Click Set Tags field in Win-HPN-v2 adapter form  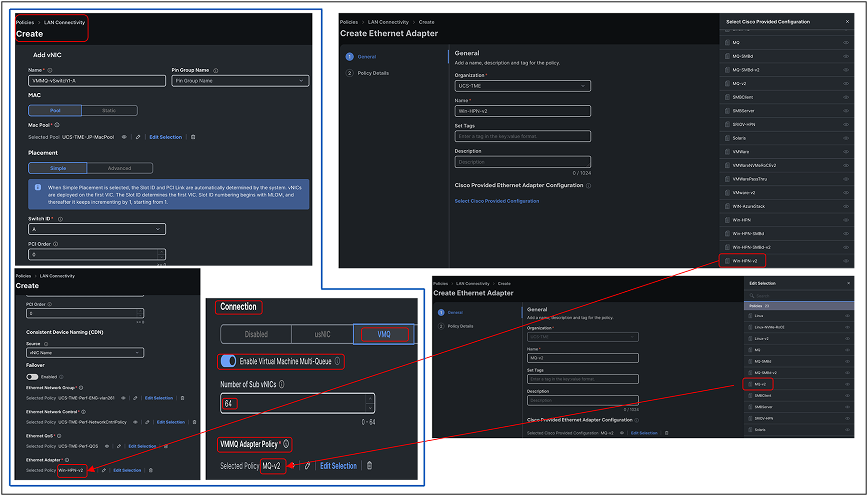pyautogui.click(x=523, y=136)
